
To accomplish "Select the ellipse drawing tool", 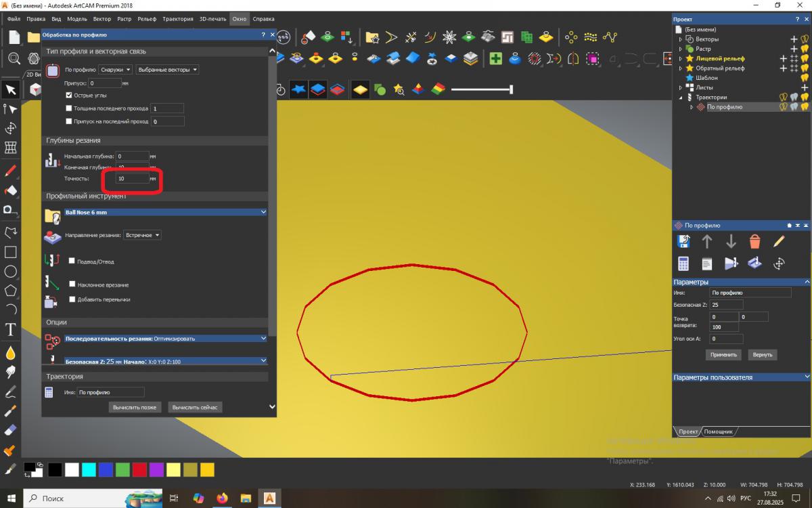I will [11, 272].
